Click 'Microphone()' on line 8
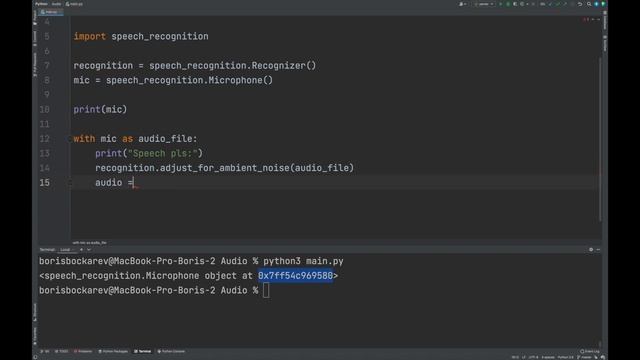The image size is (640, 360). (240, 80)
